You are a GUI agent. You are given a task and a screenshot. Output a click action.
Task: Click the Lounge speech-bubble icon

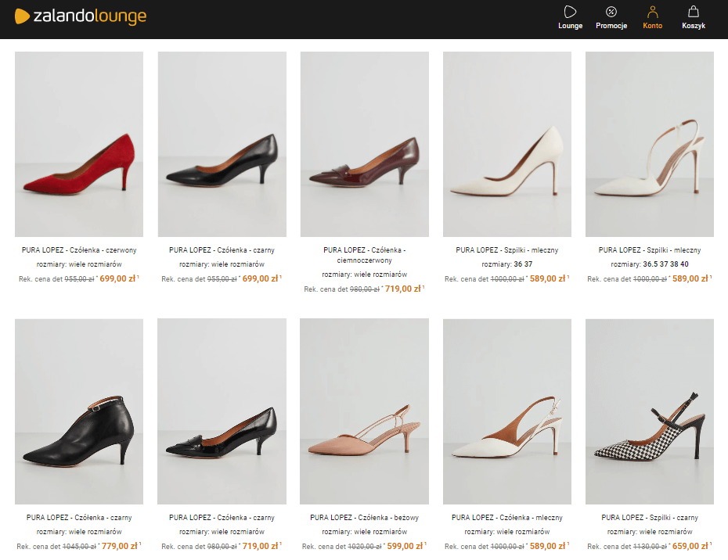point(570,12)
